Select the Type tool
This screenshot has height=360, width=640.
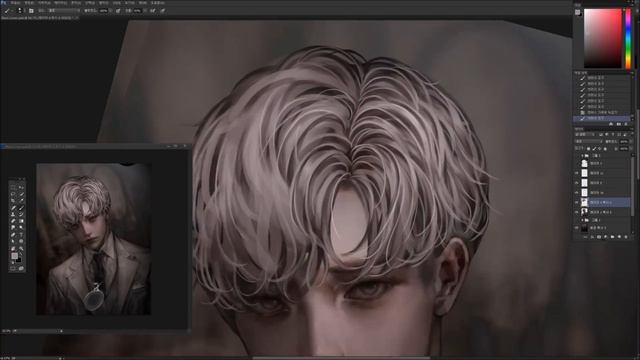pyautogui.click(x=21, y=234)
